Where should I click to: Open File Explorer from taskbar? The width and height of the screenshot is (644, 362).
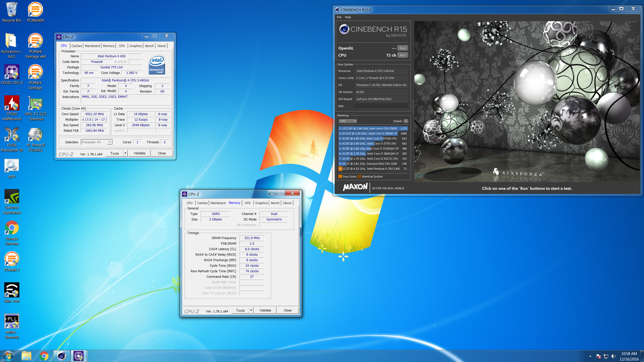[26, 356]
